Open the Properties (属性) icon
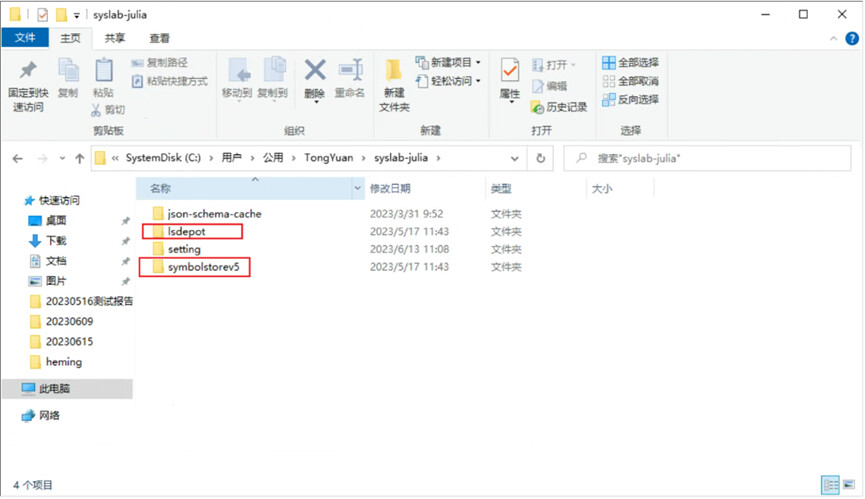 pyautogui.click(x=510, y=71)
